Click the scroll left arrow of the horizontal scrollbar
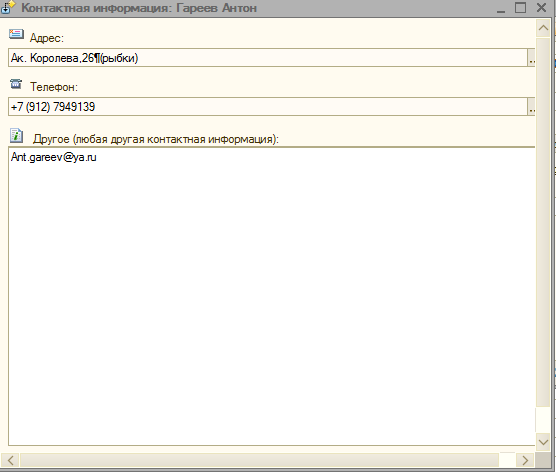Image resolution: width=556 pixels, height=472 pixels. point(11,460)
